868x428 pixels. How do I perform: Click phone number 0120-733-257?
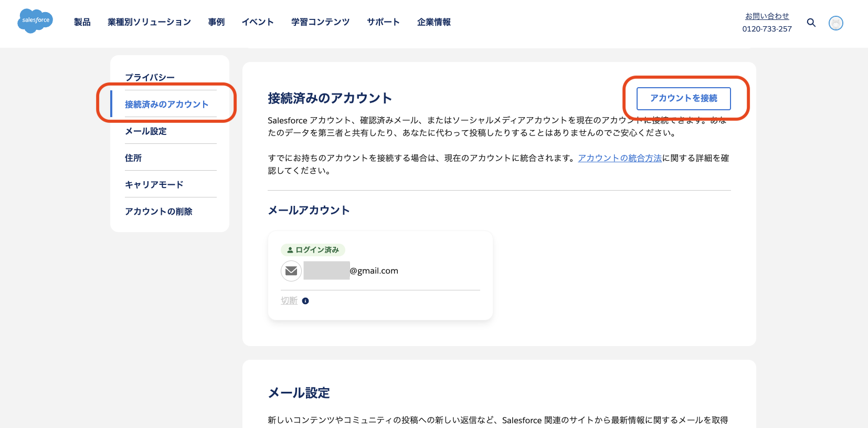(767, 29)
